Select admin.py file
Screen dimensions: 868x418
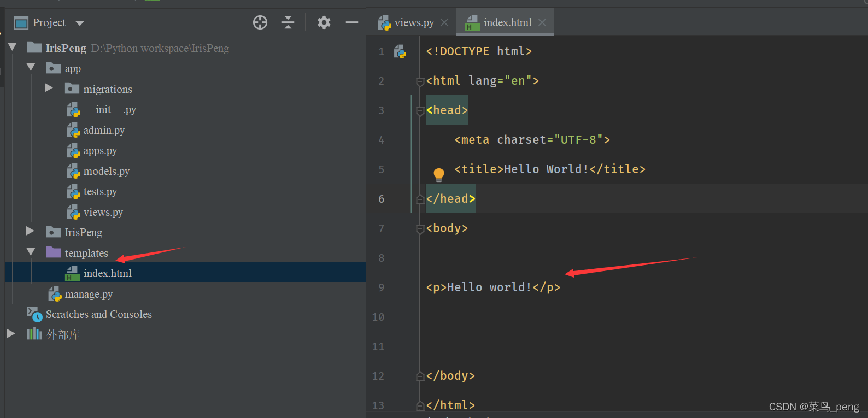click(x=104, y=130)
